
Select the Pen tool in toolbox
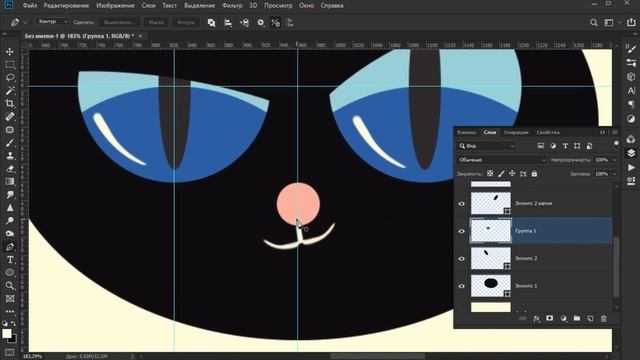pyautogui.click(x=10, y=247)
